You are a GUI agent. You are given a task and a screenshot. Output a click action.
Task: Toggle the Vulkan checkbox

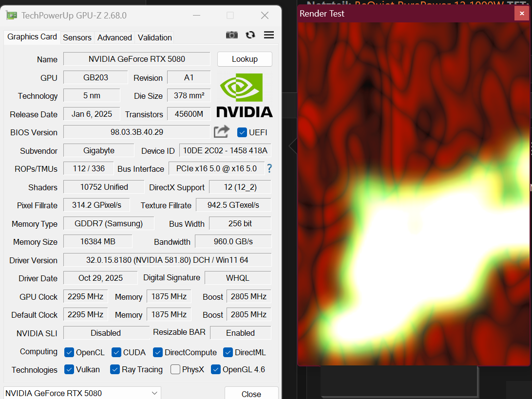tap(69, 369)
